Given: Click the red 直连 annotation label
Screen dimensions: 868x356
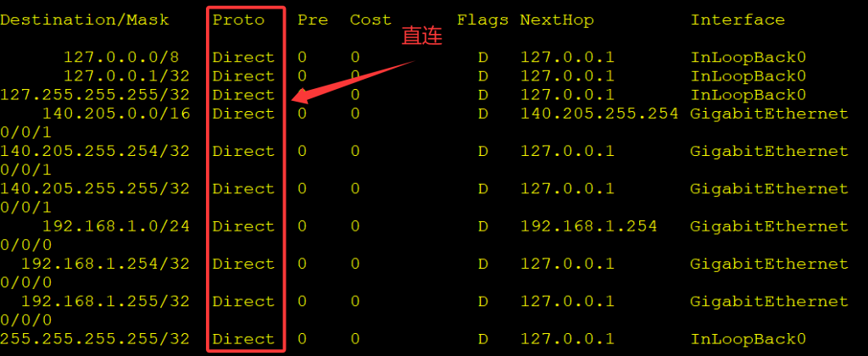Looking at the screenshot, I should pos(422,36).
